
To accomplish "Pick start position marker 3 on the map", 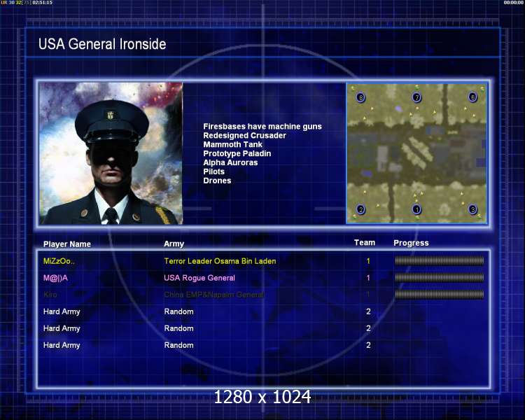I will pyautogui.click(x=472, y=209).
